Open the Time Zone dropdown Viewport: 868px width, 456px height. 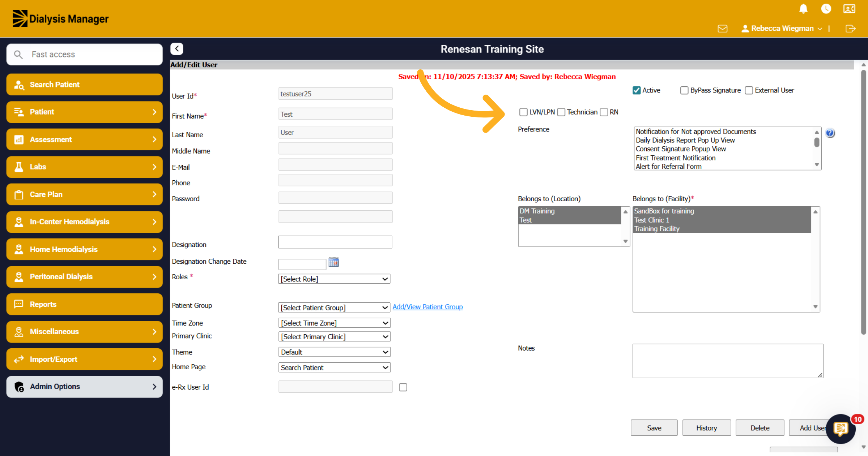coord(334,323)
